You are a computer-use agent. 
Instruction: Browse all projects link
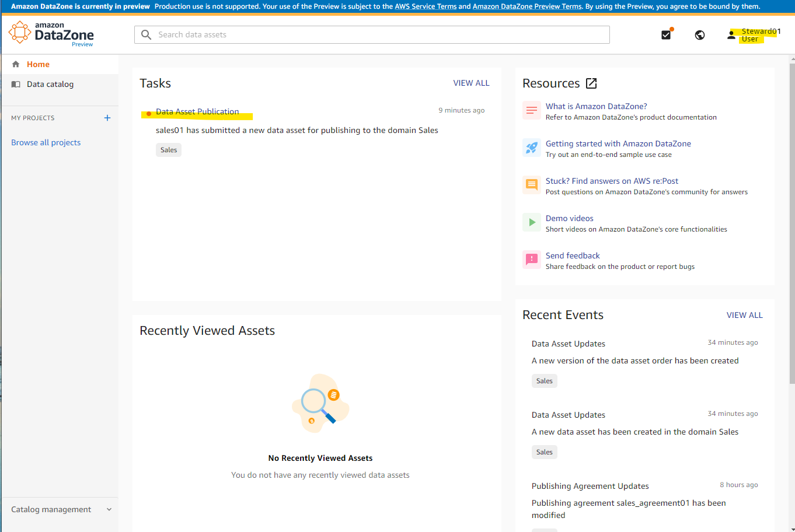(x=46, y=142)
